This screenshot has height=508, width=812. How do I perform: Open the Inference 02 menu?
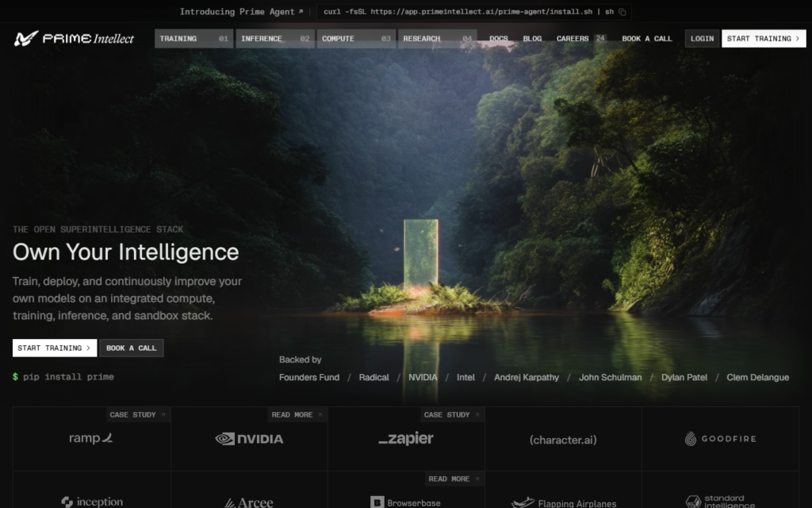(275, 38)
